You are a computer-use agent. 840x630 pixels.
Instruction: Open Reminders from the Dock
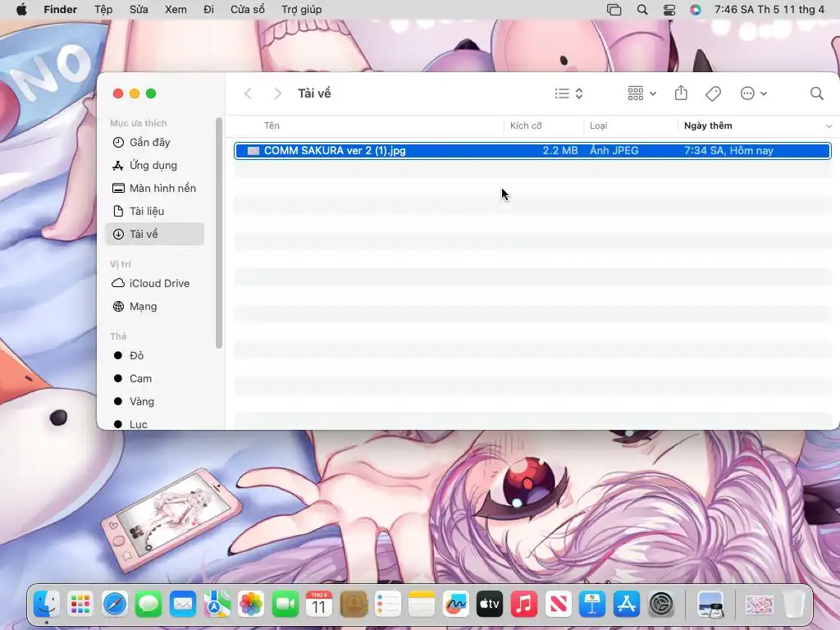387,605
